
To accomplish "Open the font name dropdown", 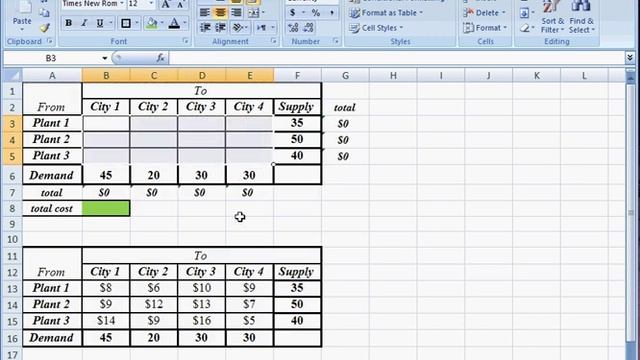I will [x=122, y=4].
